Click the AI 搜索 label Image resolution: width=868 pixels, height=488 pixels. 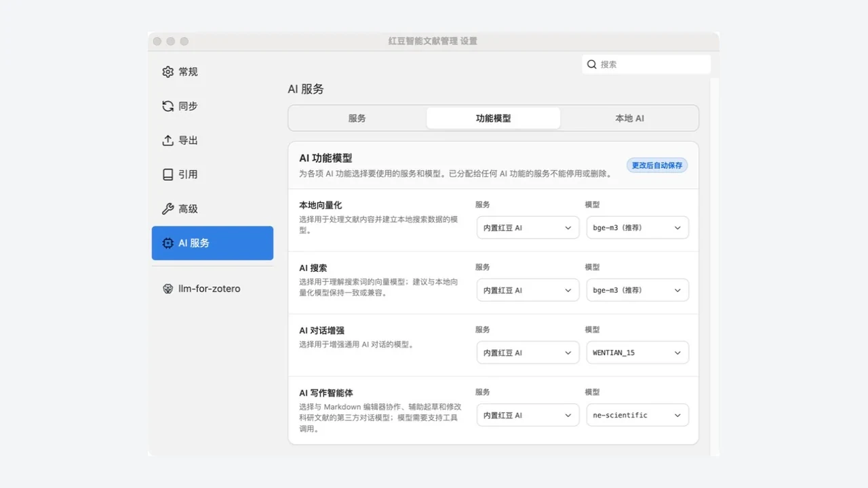[313, 268]
